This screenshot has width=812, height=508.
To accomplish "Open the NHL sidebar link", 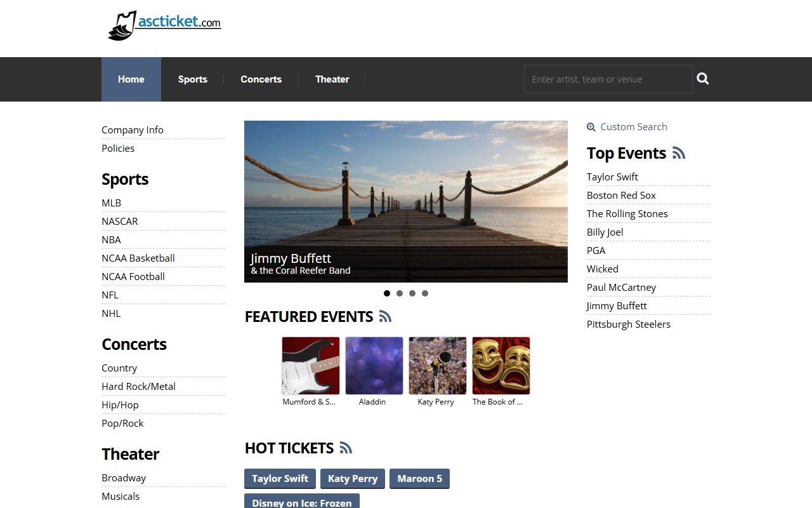I will pyautogui.click(x=111, y=314).
